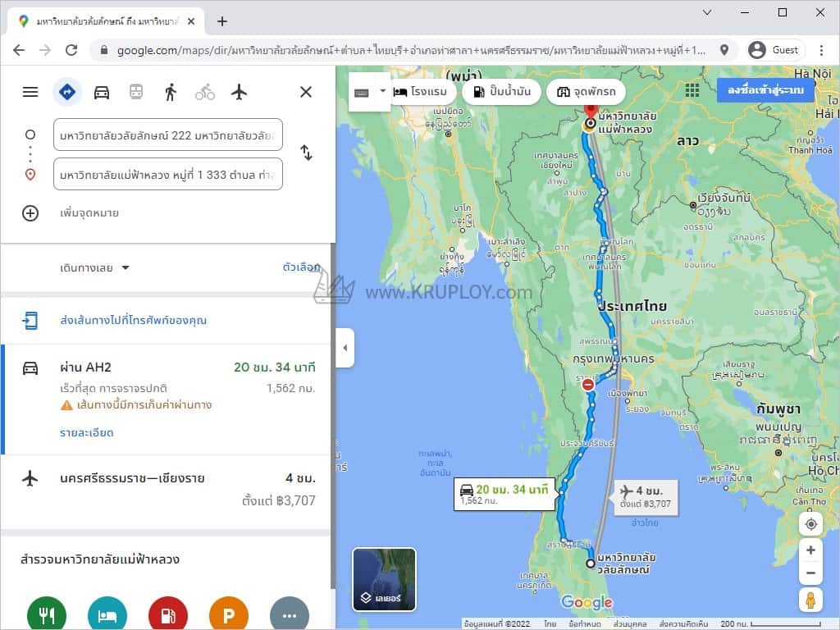Screen dimensions: 840x630
Task: Click จุดพักรถ rest stops chip
Action: [x=586, y=92]
